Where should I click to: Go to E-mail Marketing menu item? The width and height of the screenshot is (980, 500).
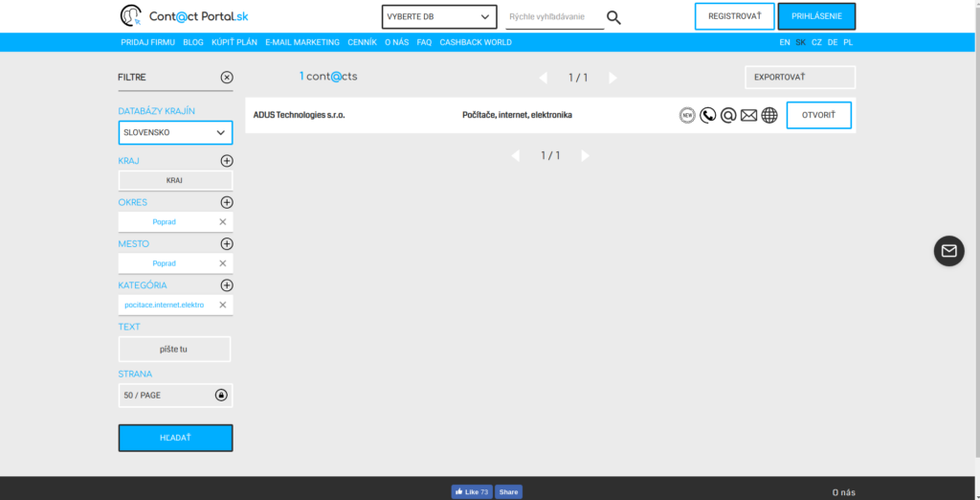[x=302, y=42]
